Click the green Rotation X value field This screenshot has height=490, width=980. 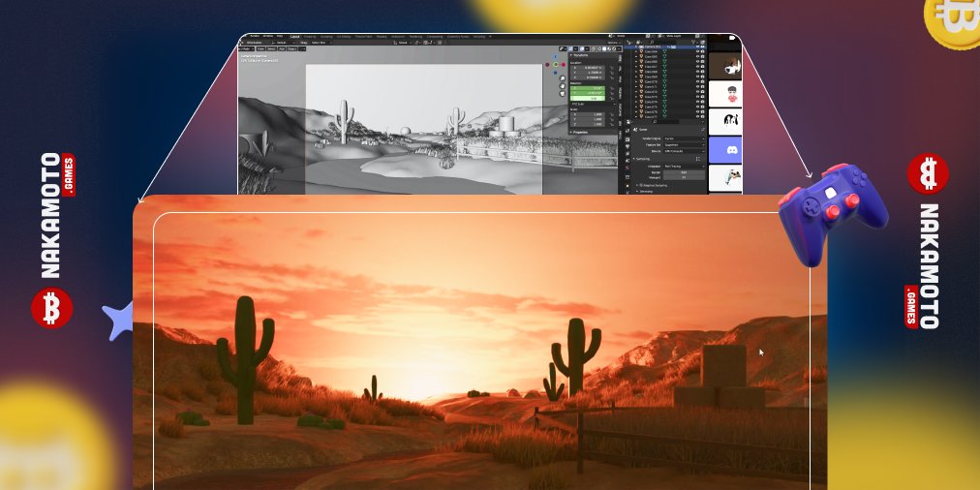click(x=588, y=88)
